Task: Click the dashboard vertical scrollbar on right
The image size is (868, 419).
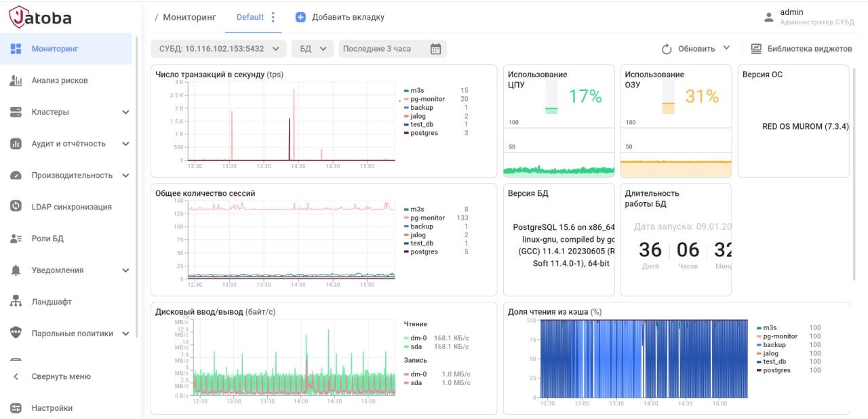Action: point(854,173)
